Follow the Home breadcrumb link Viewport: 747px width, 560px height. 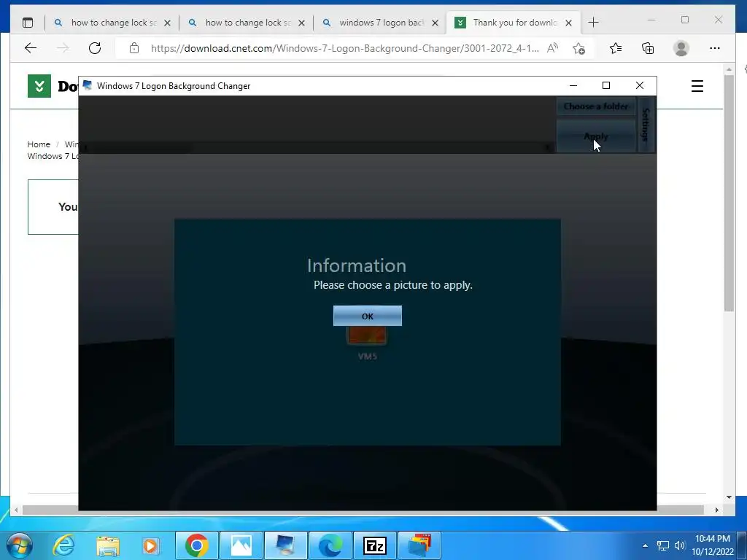coord(39,144)
